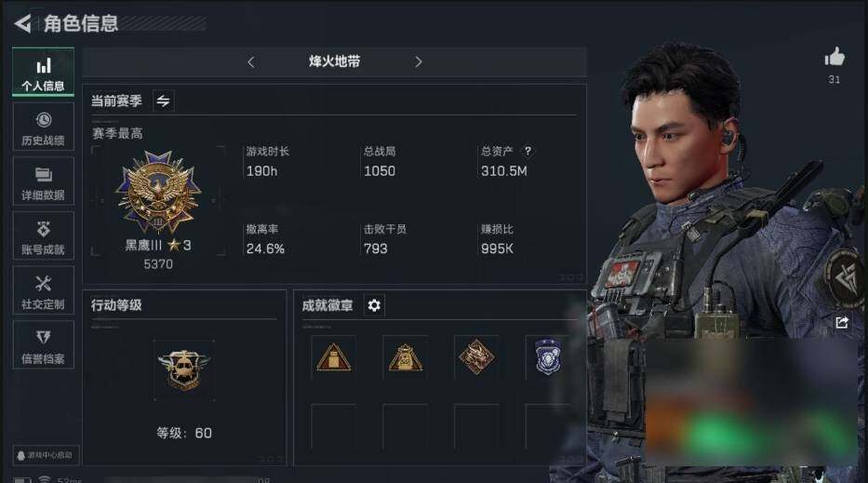
Task: Open the 历史战绩 match history tab
Action: (x=43, y=127)
